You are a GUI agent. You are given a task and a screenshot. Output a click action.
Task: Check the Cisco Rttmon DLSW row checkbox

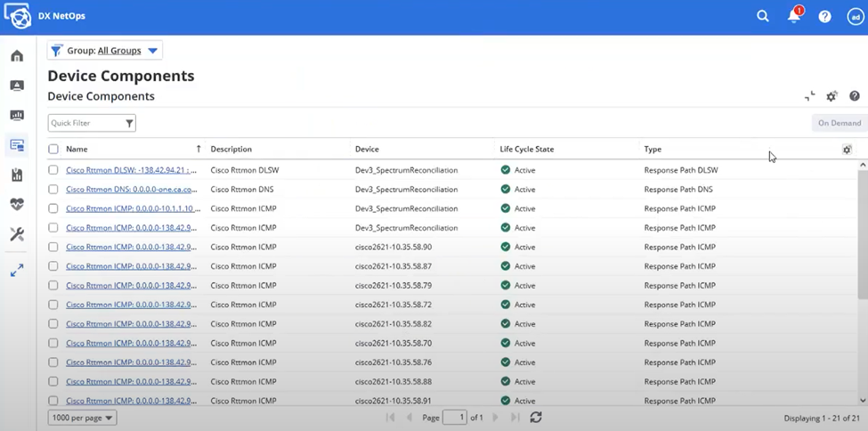click(53, 170)
